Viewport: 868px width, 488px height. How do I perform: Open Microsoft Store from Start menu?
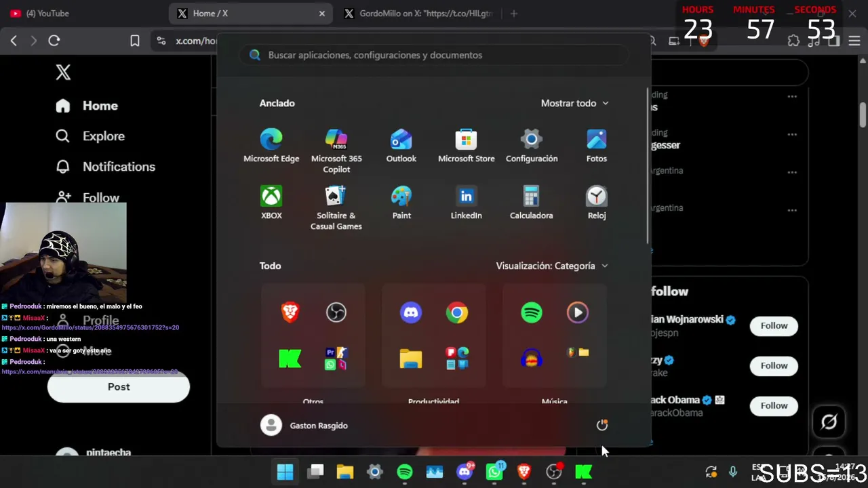tap(467, 146)
